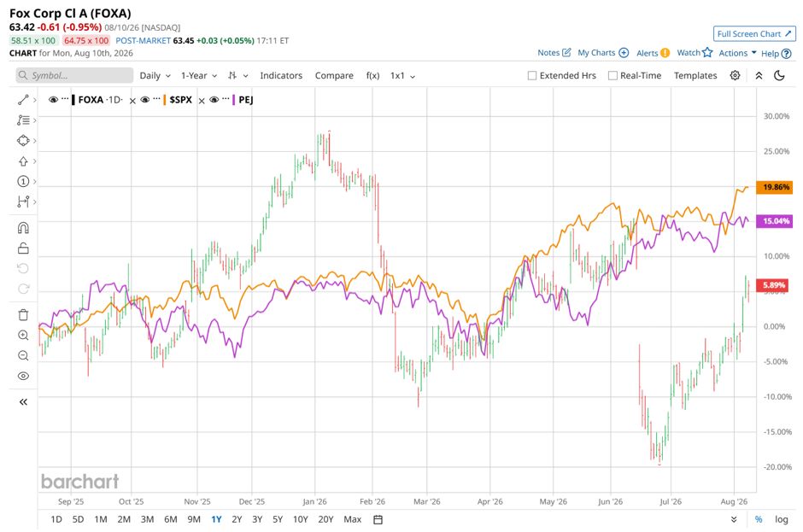Viewport: 803px width, 532px height.
Task: Click the orange 19.86% $SPX price label
Action: [x=774, y=187]
